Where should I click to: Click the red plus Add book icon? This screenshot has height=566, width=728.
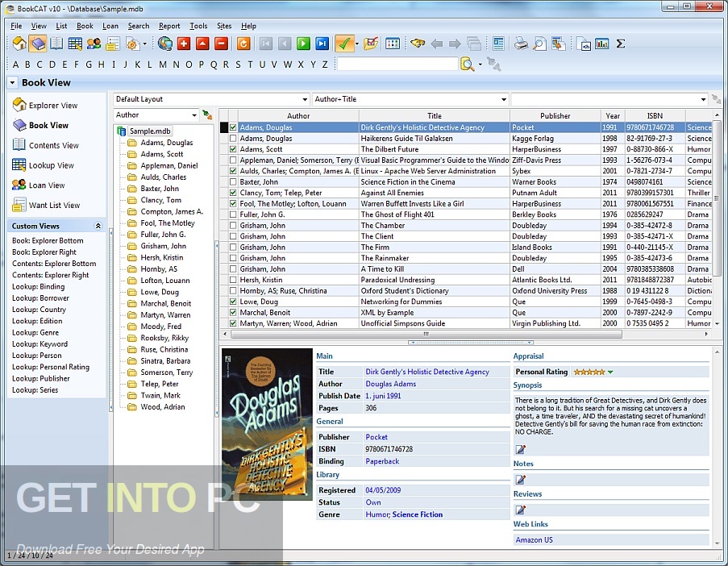pyautogui.click(x=184, y=44)
